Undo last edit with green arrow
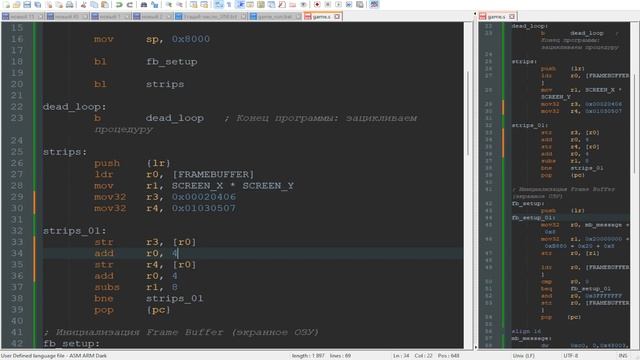The image size is (640, 360). 119,4
